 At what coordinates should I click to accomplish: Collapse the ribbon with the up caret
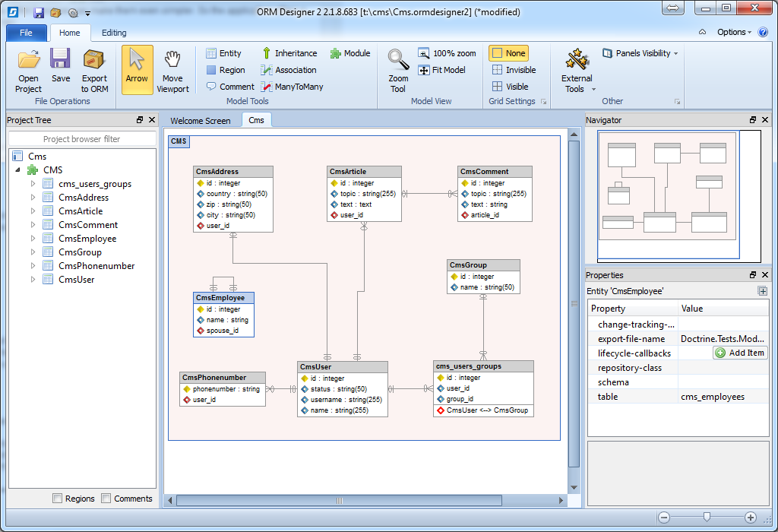[702, 32]
